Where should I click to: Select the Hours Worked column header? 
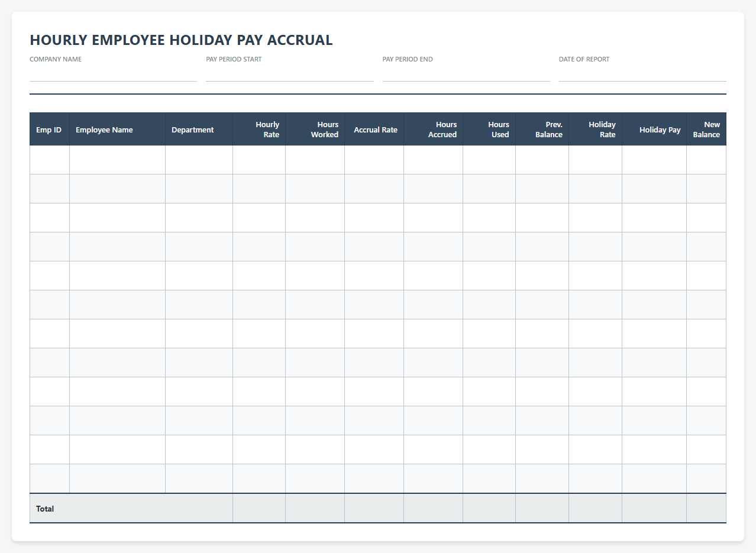[x=315, y=130]
